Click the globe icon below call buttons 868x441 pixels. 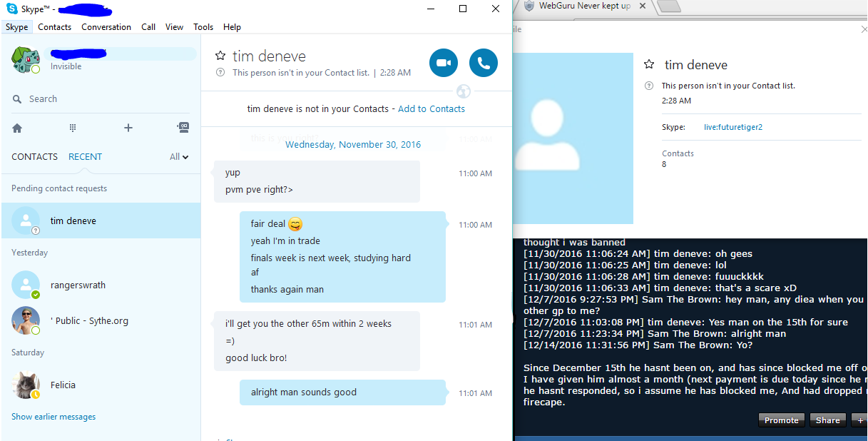click(x=464, y=91)
